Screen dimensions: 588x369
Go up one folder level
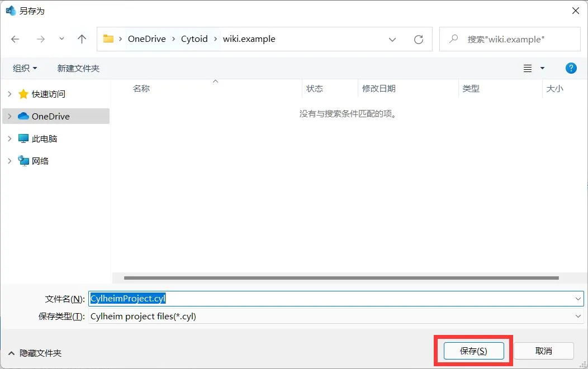tap(82, 39)
